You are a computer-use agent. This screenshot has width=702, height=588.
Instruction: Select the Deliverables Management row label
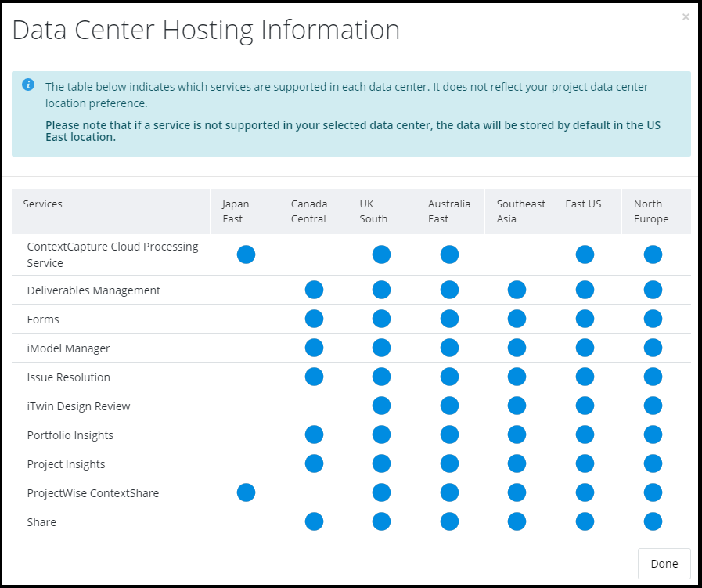click(94, 290)
